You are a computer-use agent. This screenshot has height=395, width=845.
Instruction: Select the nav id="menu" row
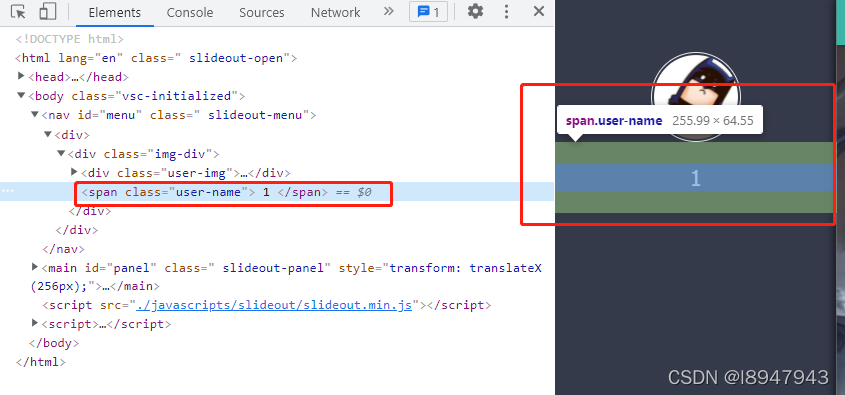pyautogui.click(x=178, y=115)
